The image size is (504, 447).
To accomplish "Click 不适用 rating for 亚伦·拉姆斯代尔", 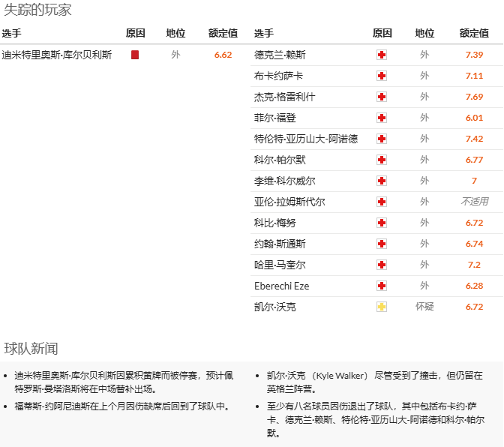I will tap(474, 202).
